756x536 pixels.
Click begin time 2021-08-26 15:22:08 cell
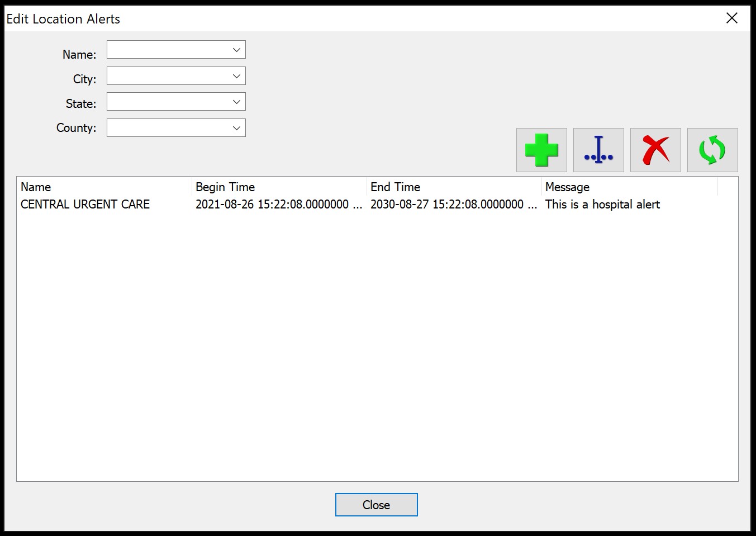pyautogui.click(x=279, y=205)
